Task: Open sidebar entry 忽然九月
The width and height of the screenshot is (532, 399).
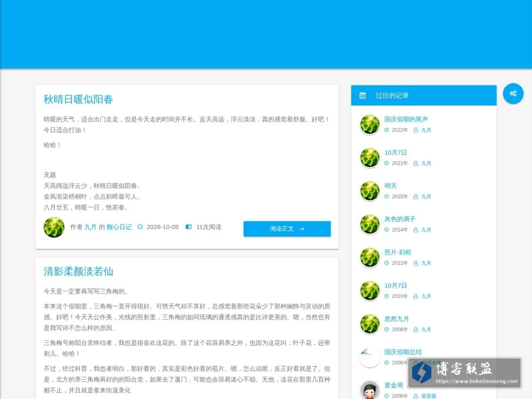Action: [x=397, y=319]
